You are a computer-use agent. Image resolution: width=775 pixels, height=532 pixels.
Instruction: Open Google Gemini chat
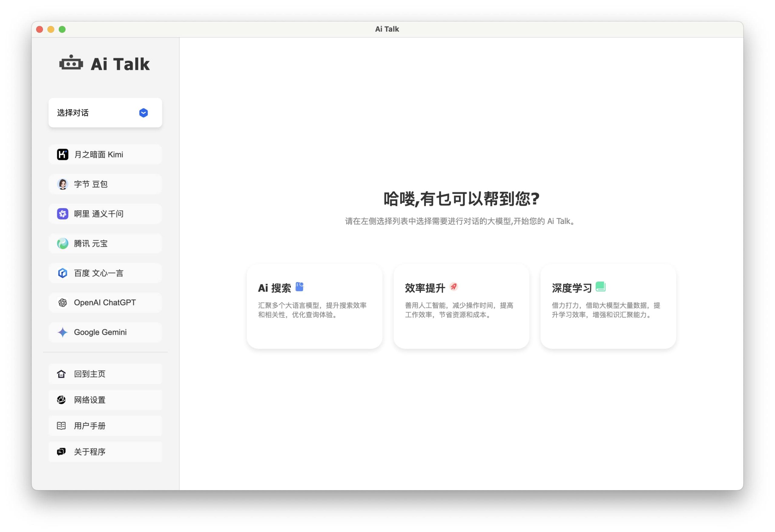tap(105, 332)
